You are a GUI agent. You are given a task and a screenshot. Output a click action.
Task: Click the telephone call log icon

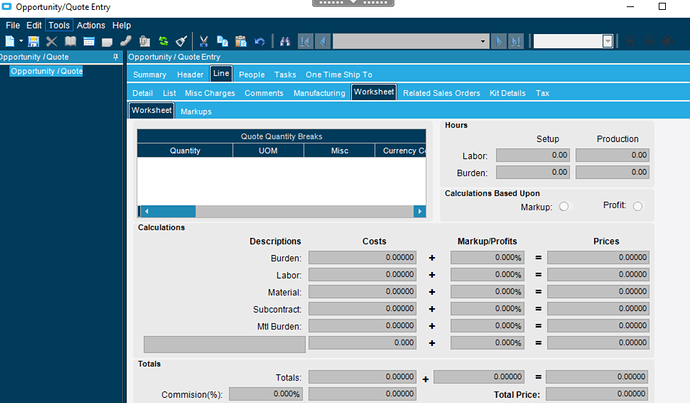pyautogui.click(x=126, y=41)
